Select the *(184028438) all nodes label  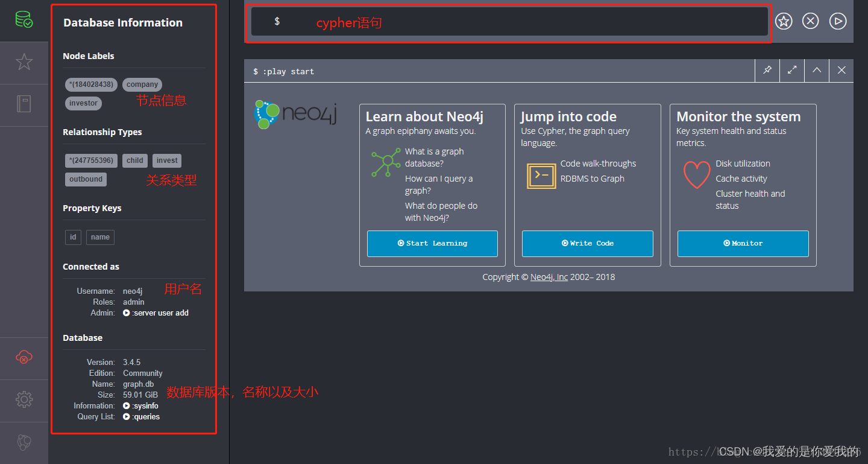[x=92, y=84]
